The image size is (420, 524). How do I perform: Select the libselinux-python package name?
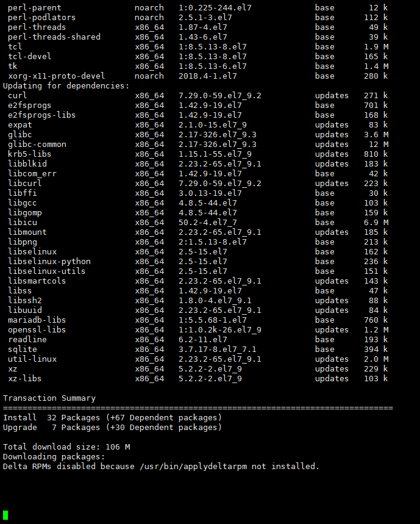[x=49, y=261]
